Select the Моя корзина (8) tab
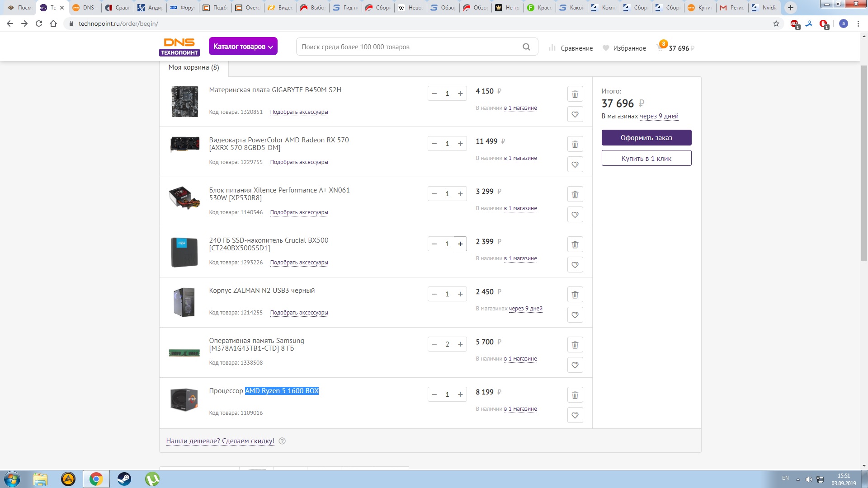 coord(193,67)
